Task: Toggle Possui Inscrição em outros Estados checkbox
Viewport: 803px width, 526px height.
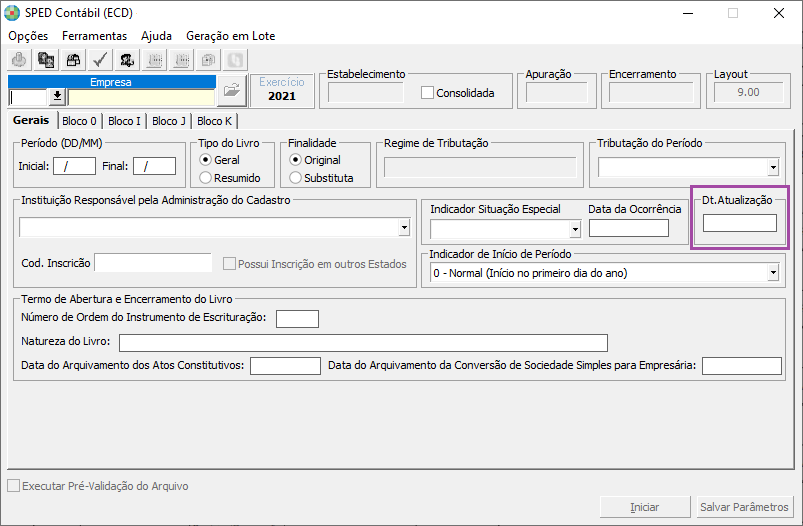Action: (x=229, y=264)
